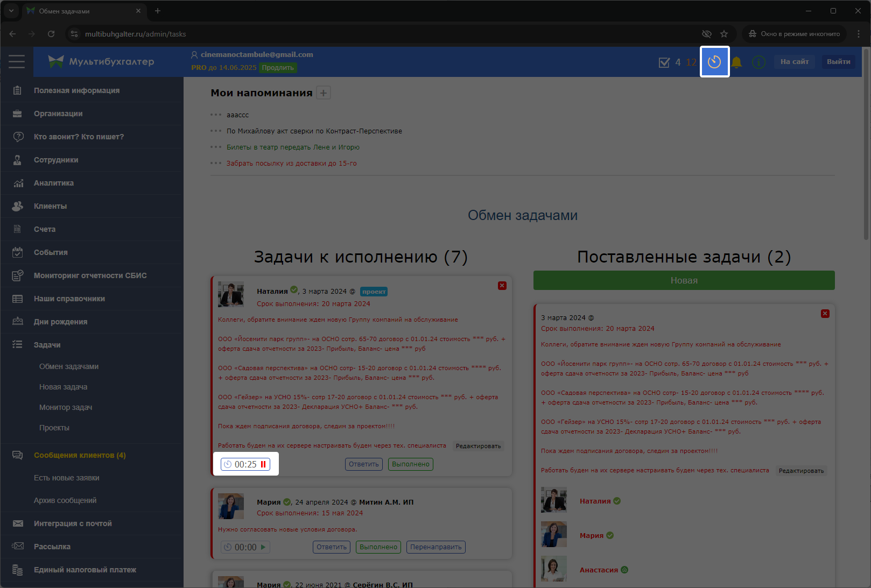Viewport: 871px width, 588px height.
Task: Pause the running 00:25 task timer
Action: [x=263, y=464]
